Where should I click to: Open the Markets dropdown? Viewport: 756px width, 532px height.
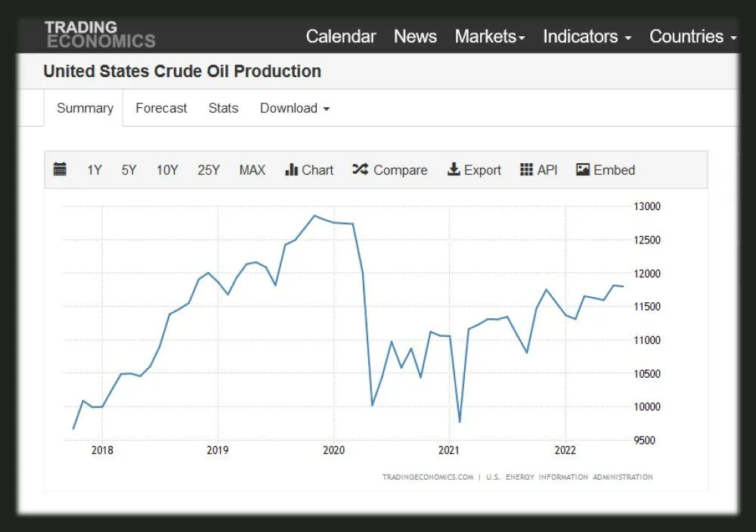[x=490, y=36]
